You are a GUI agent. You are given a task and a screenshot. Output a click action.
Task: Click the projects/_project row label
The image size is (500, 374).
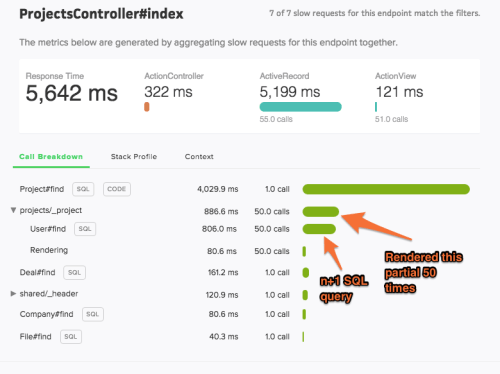point(51,210)
